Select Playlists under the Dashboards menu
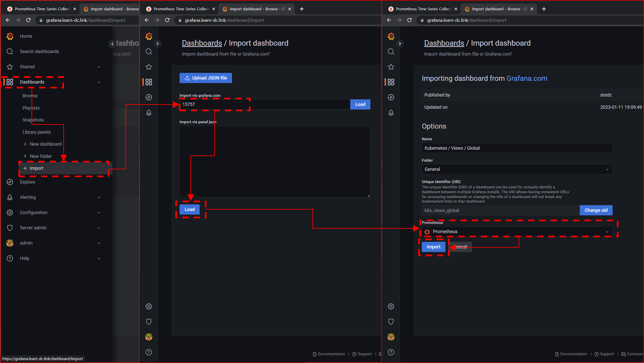Viewport: 644px width, 363px height. click(31, 108)
